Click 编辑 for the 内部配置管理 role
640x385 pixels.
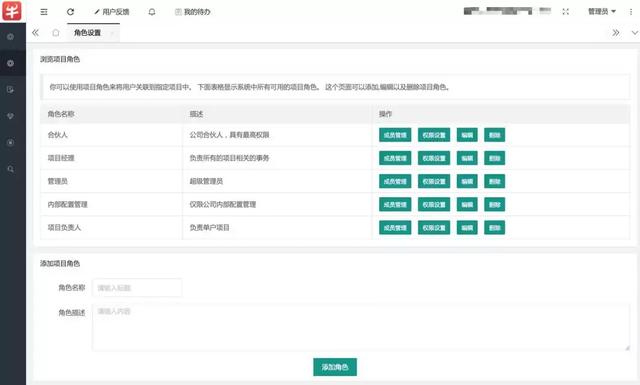467,205
